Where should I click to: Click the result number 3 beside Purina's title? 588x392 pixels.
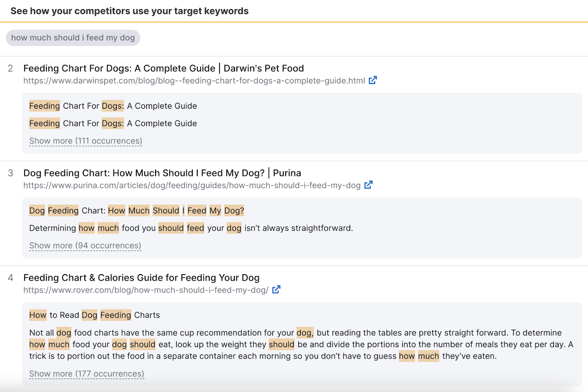coord(10,173)
